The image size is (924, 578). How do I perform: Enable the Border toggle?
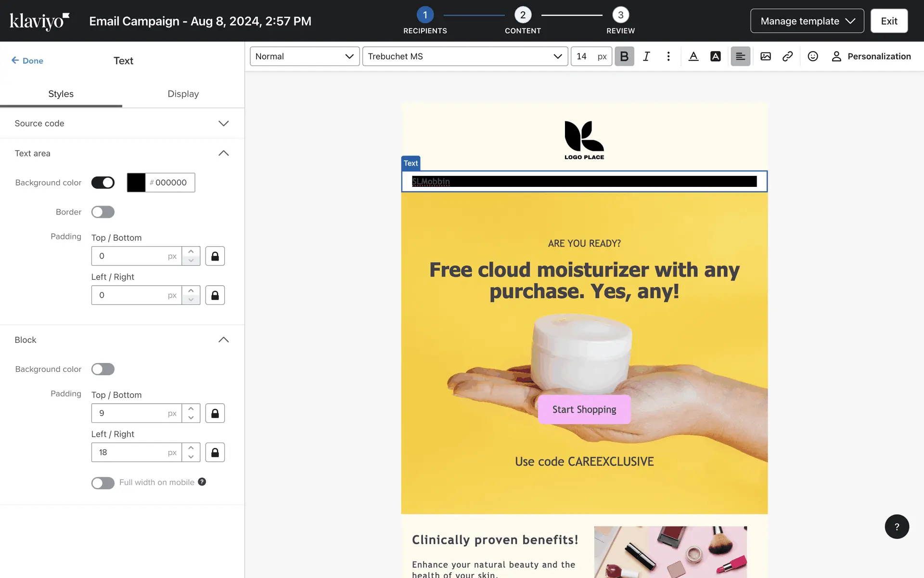103,212
